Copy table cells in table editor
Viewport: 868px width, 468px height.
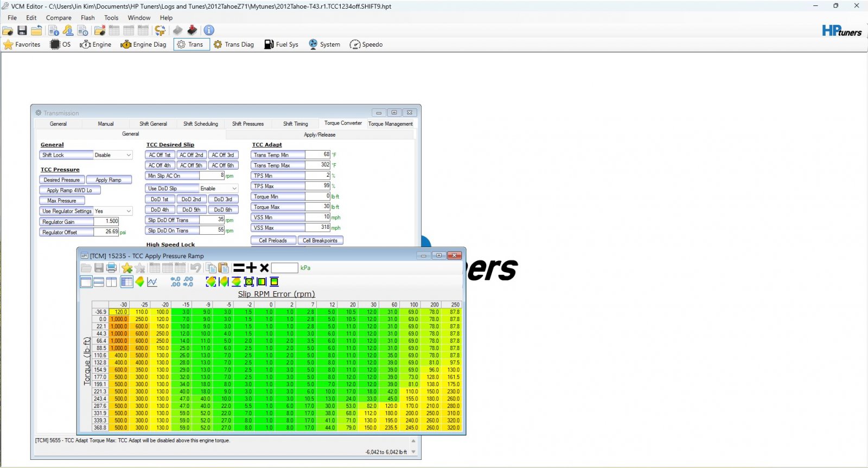210,267
